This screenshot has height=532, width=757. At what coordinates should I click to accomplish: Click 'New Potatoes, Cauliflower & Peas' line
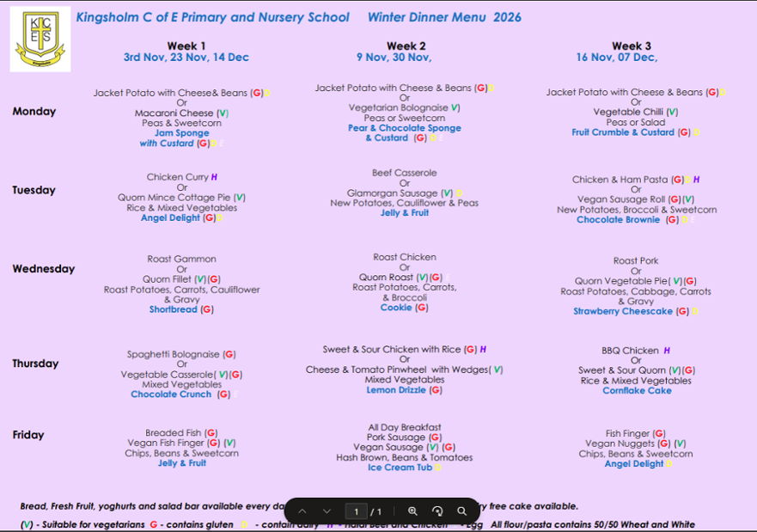[x=405, y=203]
